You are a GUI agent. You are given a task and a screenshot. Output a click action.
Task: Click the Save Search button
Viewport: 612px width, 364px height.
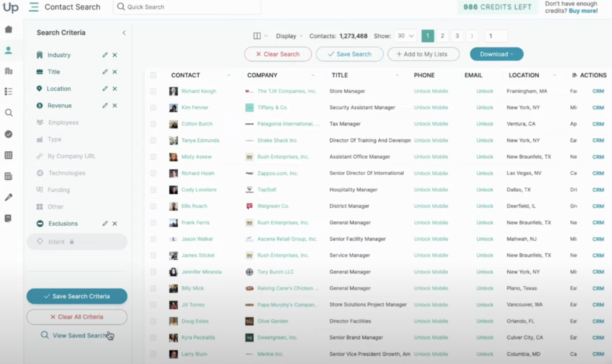pos(350,54)
